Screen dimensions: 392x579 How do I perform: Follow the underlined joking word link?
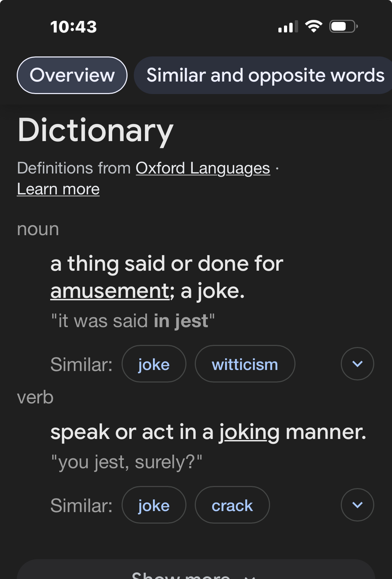249,432
